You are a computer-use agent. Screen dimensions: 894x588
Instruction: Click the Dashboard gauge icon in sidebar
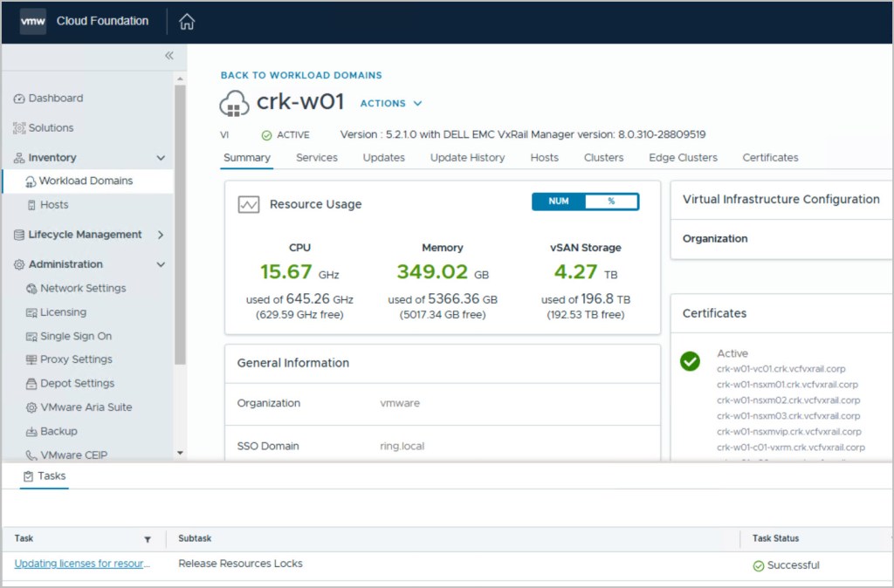pos(19,99)
